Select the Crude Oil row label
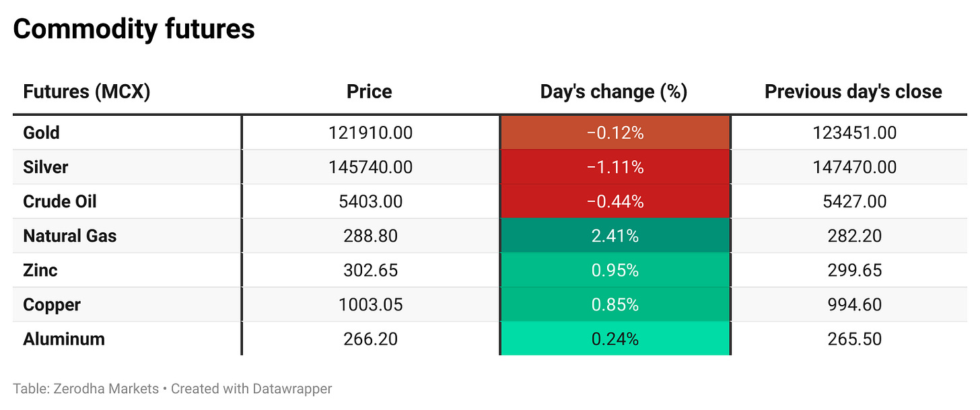Image resolution: width=980 pixels, height=410 pixels. [x=60, y=201]
